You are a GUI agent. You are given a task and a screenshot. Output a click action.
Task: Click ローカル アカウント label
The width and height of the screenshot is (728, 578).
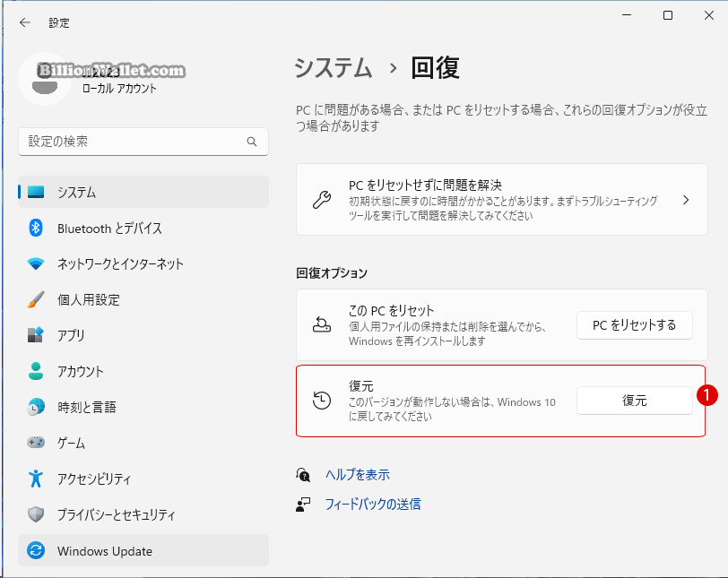coord(119,88)
